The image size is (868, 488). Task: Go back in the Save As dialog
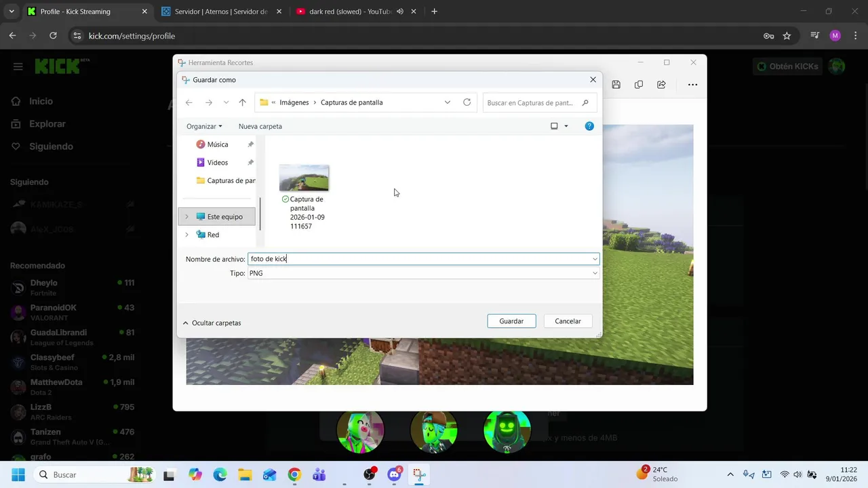tap(189, 102)
